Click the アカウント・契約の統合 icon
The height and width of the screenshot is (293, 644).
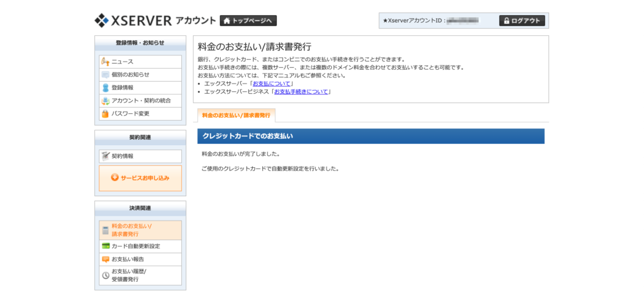[x=105, y=101]
